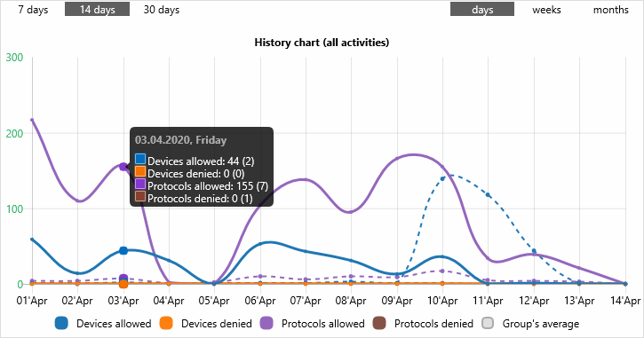Viewport: 644px width, 338px height.
Task: Click dashed blue average point on 10'Apr
Action: pyautogui.click(x=442, y=178)
